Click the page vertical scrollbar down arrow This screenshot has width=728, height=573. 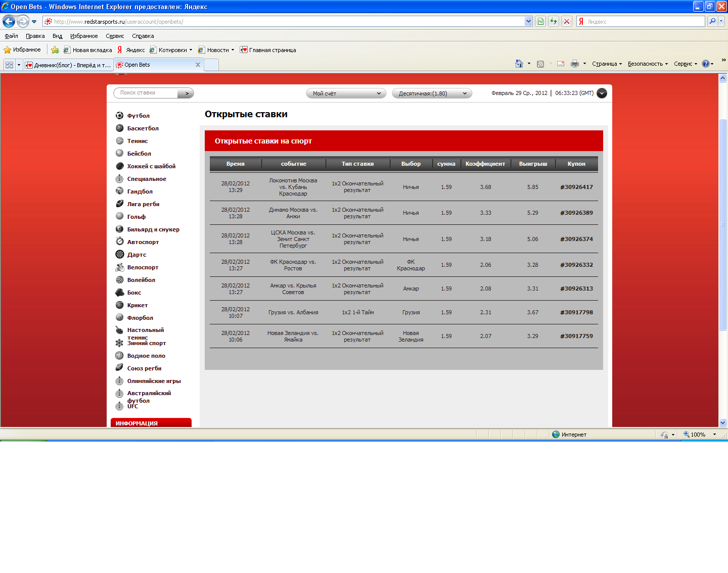coord(722,422)
